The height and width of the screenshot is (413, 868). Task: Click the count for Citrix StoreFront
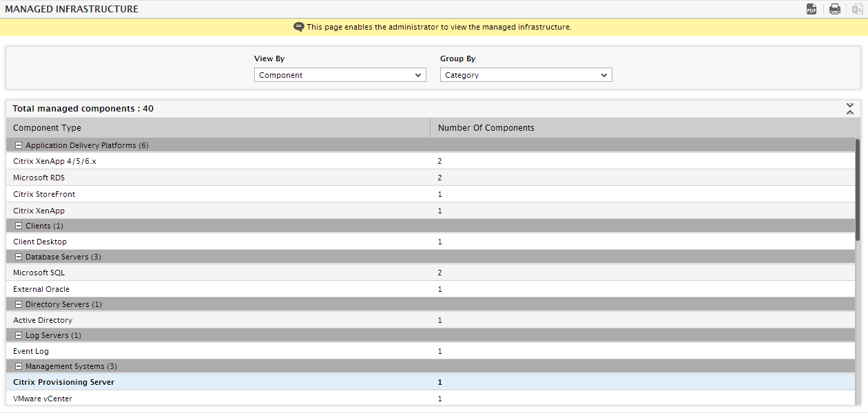(440, 194)
